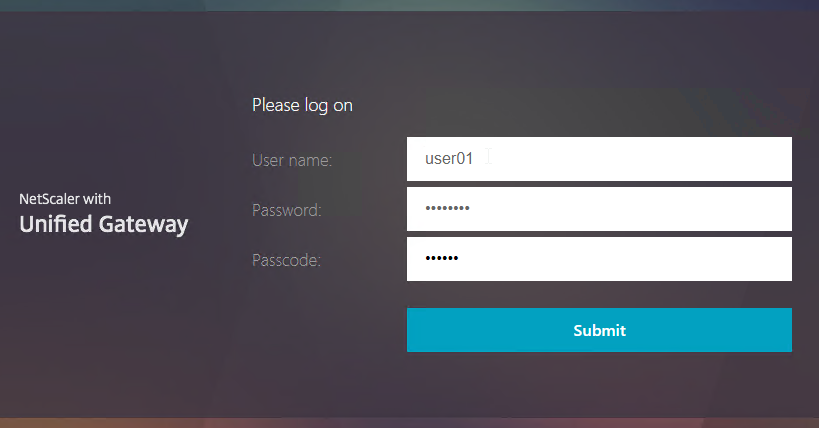Focus the Passcode input field

click(599, 259)
